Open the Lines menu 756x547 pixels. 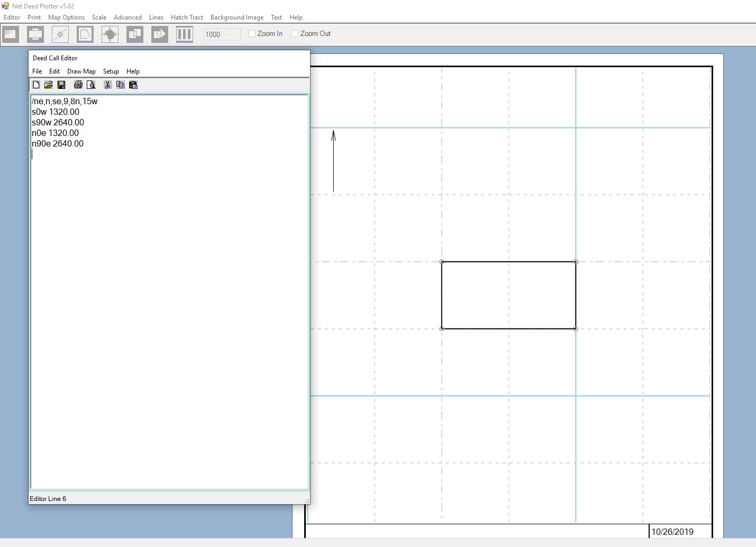pyautogui.click(x=157, y=17)
